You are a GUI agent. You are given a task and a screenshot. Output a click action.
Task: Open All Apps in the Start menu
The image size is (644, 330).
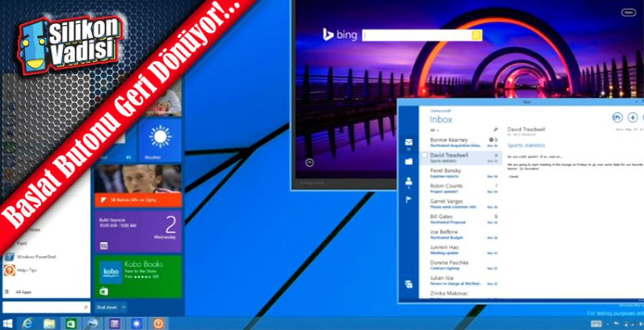pyautogui.click(x=18, y=291)
